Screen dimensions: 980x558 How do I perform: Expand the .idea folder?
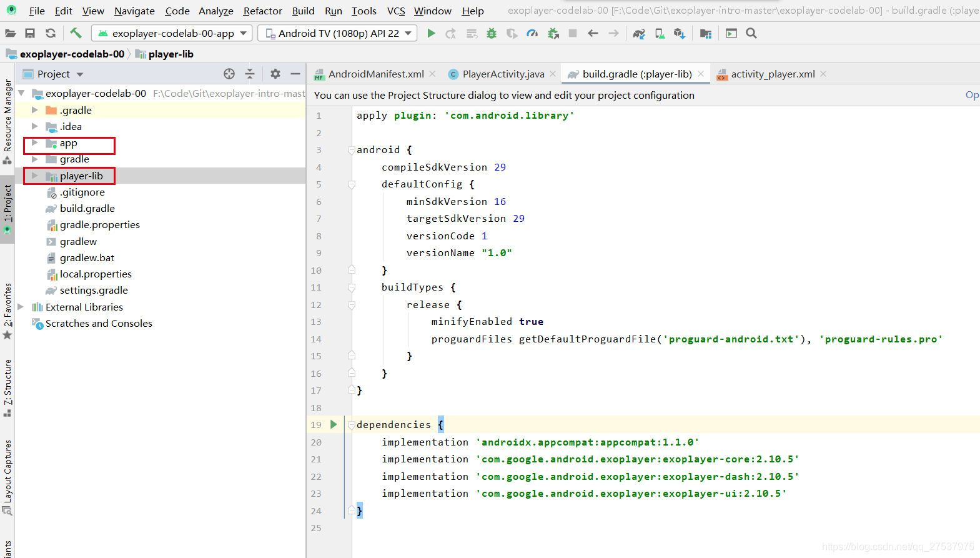click(x=35, y=126)
